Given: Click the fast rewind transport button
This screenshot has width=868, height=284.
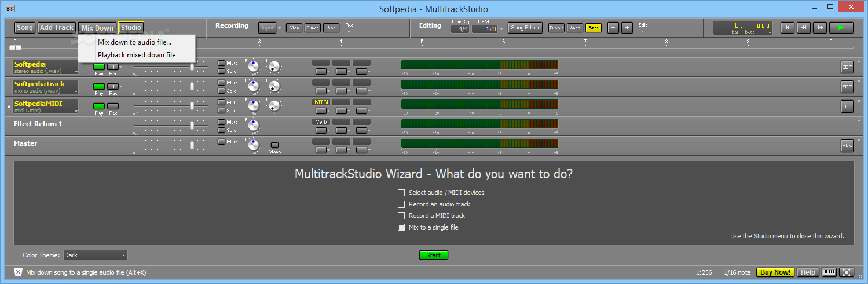Looking at the screenshot, I should (x=803, y=28).
